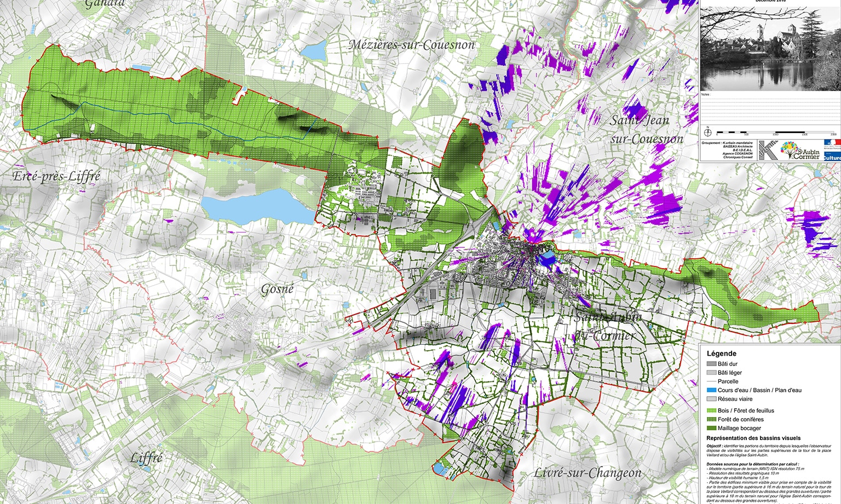Click the bright blue pond in the town centre
841x504 pixels.
(546, 259)
